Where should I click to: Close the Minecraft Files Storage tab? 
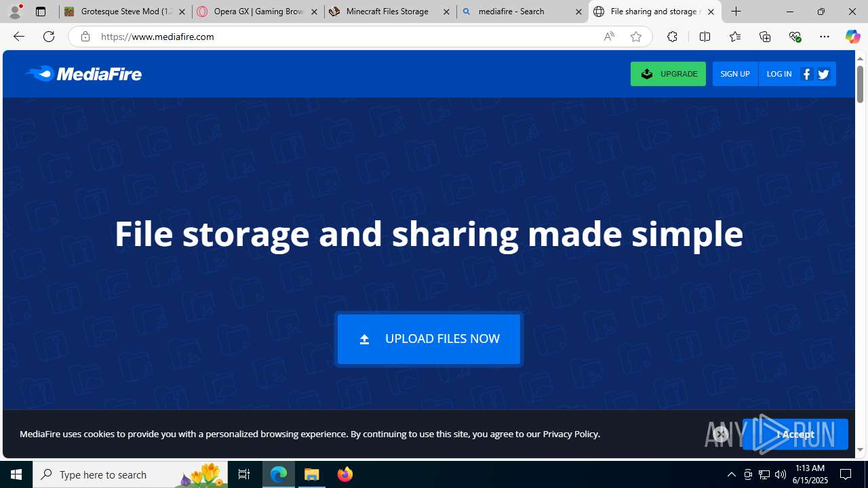coord(446,12)
